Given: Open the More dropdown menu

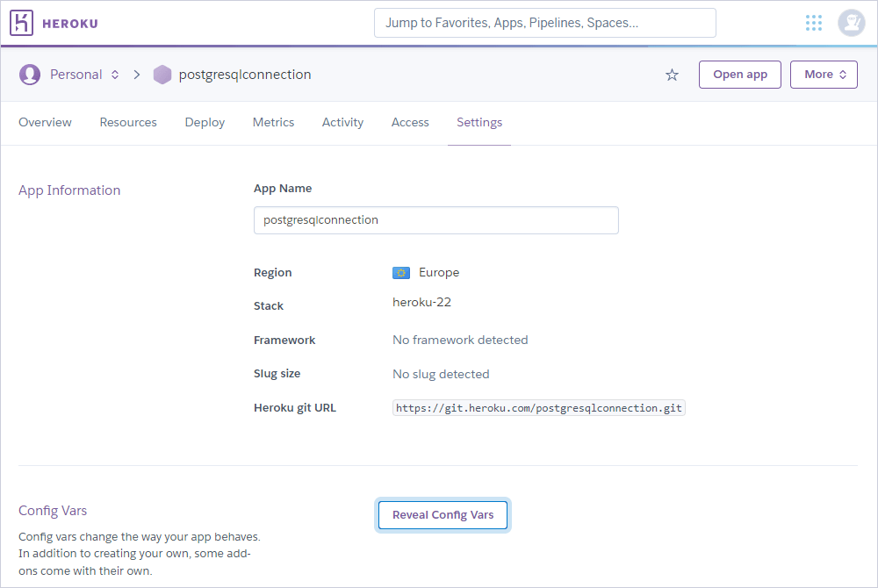Looking at the screenshot, I should tap(824, 75).
